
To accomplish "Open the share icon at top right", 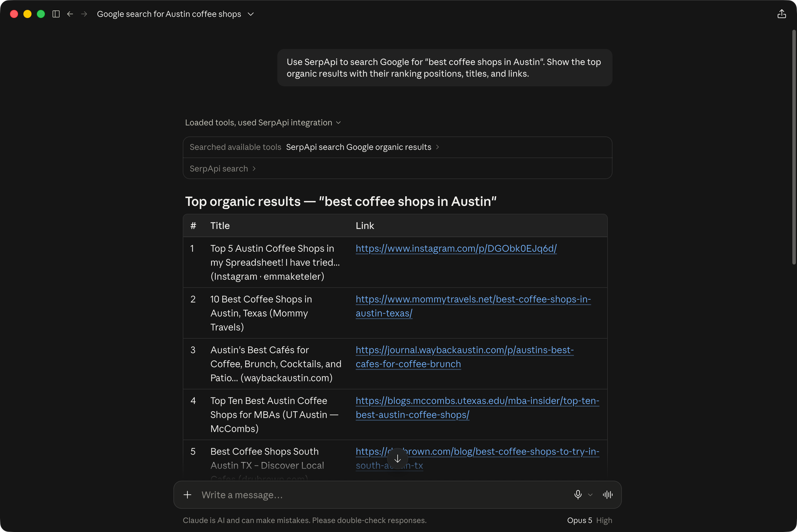I will [781, 14].
